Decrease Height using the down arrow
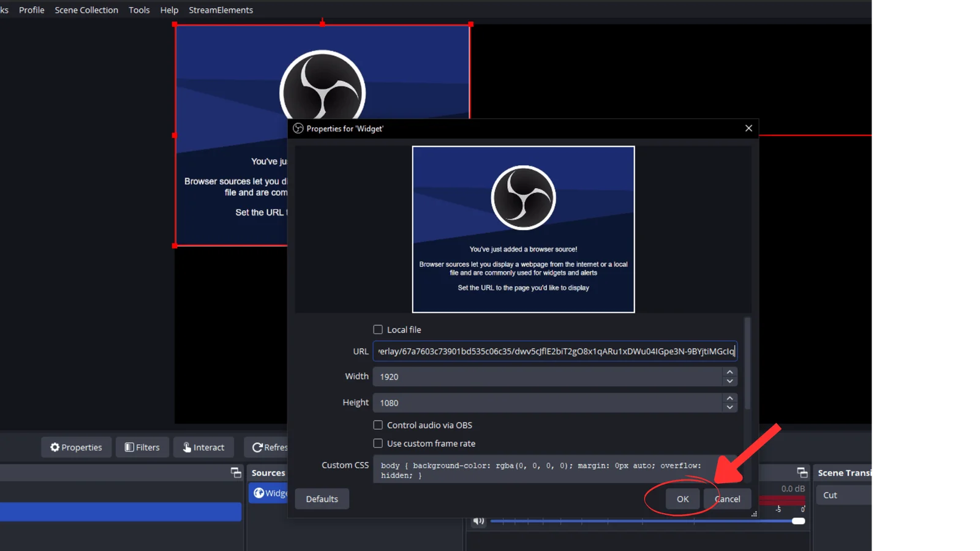This screenshot has width=980, height=551. (729, 407)
